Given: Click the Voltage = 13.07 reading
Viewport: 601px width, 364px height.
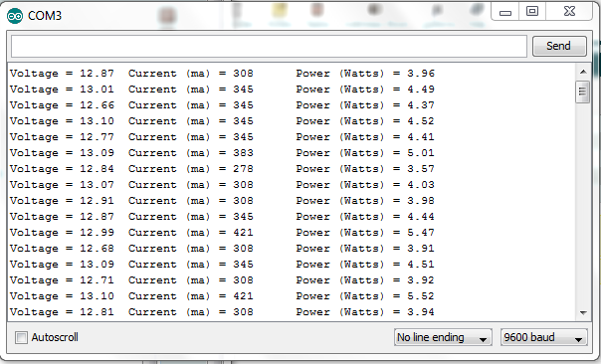Looking at the screenshot, I should click(x=62, y=185).
